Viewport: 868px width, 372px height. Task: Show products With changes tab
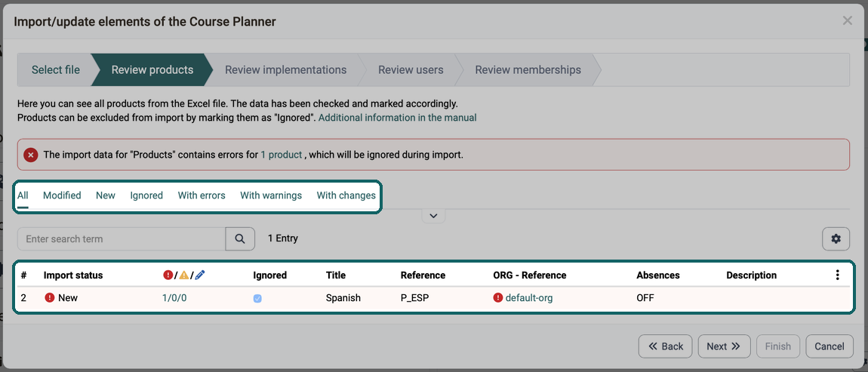tap(346, 195)
